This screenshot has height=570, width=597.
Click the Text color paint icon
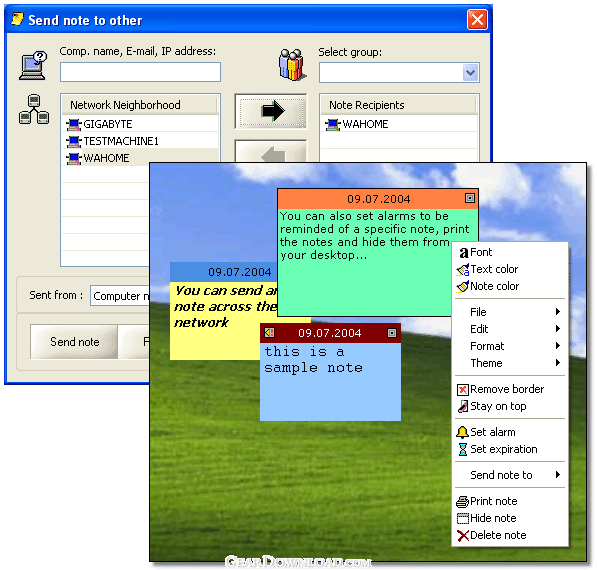point(463,270)
